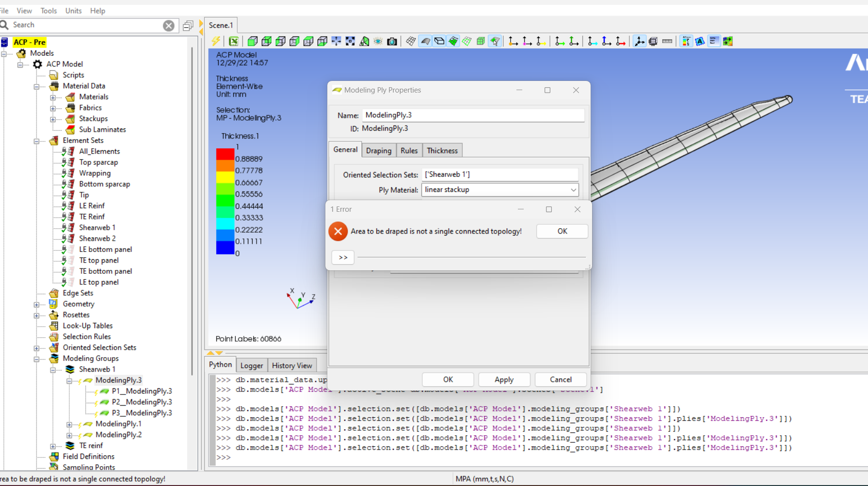Capture the scene with the camera icon

[x=392, y=41]
